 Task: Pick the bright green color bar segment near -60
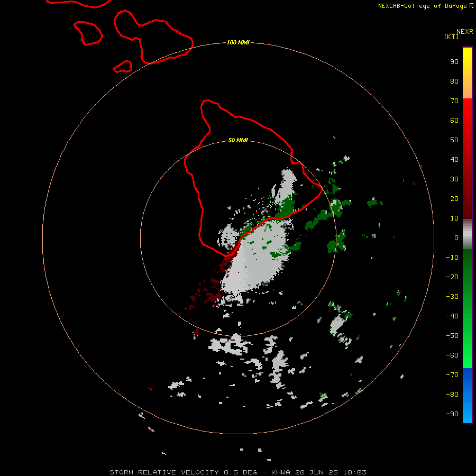click(467, 356)
